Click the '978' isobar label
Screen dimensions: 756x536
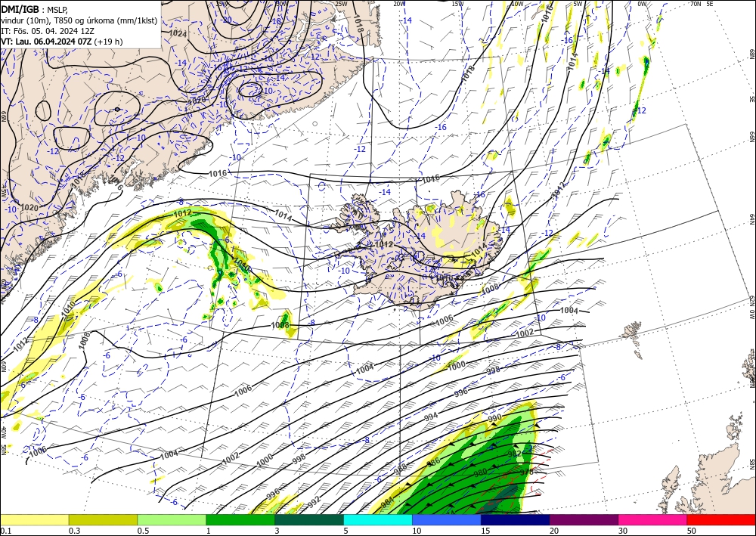coord(527,472)
